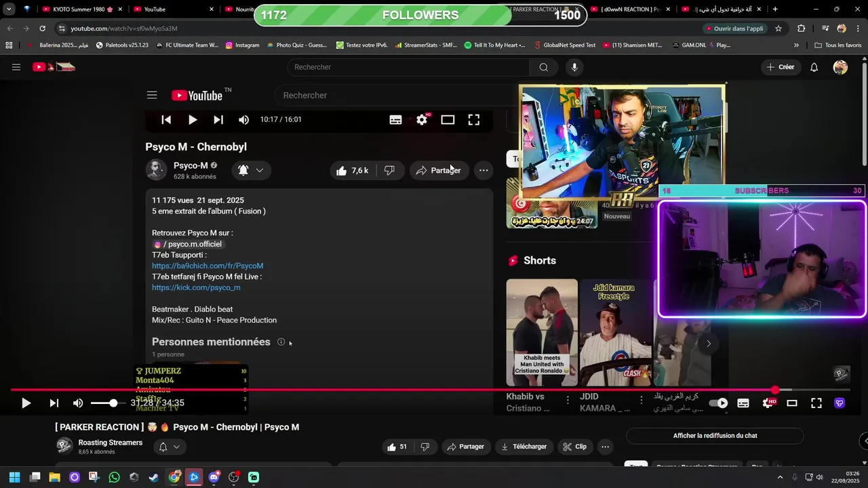Viewport: 868px width, 488px height.
Task: Click info icon beside Personnes mentionnées
Action: [281, 342]
